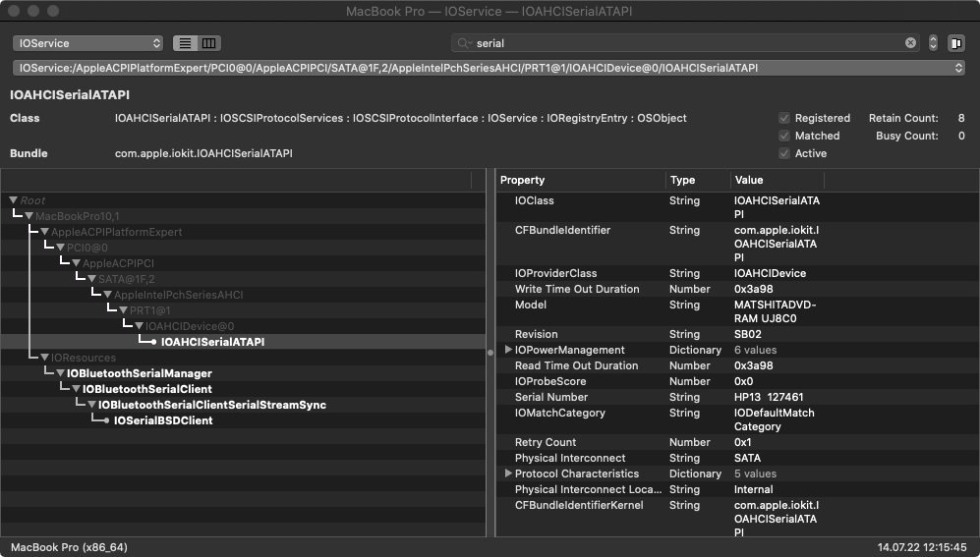Select the IOAHCISerialATAPI tree item
Screen dimensions: 980x557
(212, 342)
